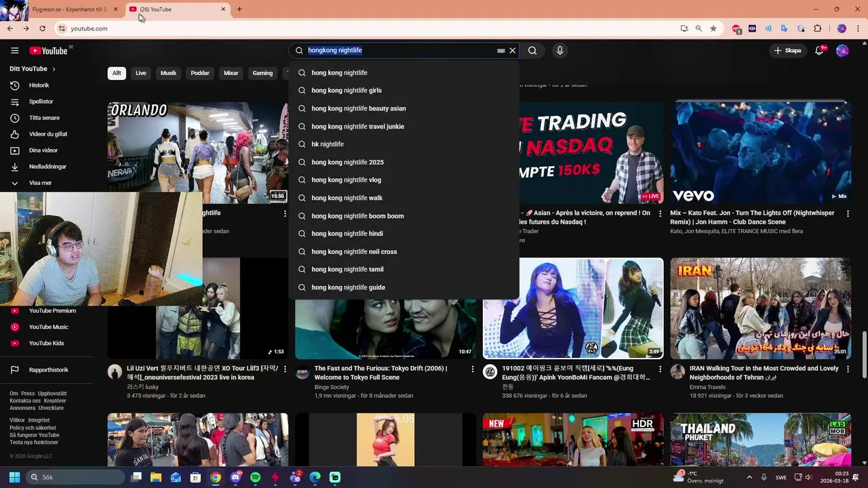Open Nedladdningar in the sidebar
The image size is (868, 488).
pos(47,167)
